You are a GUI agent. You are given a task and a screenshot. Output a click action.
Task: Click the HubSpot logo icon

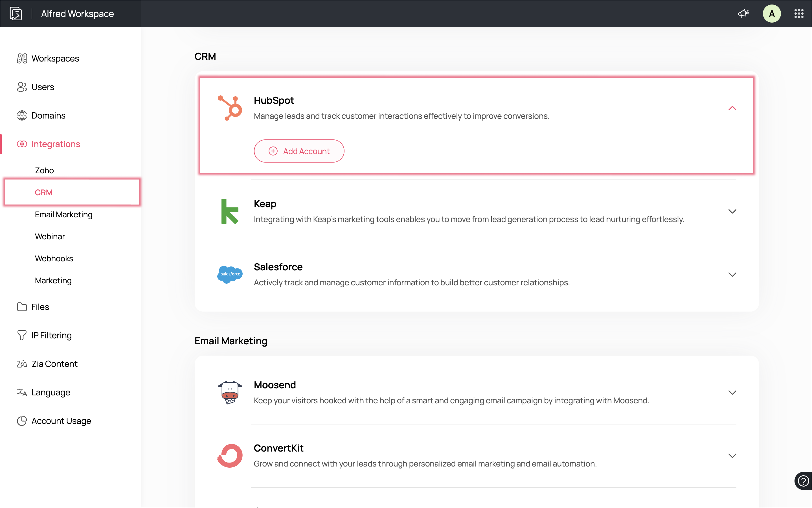230,108
